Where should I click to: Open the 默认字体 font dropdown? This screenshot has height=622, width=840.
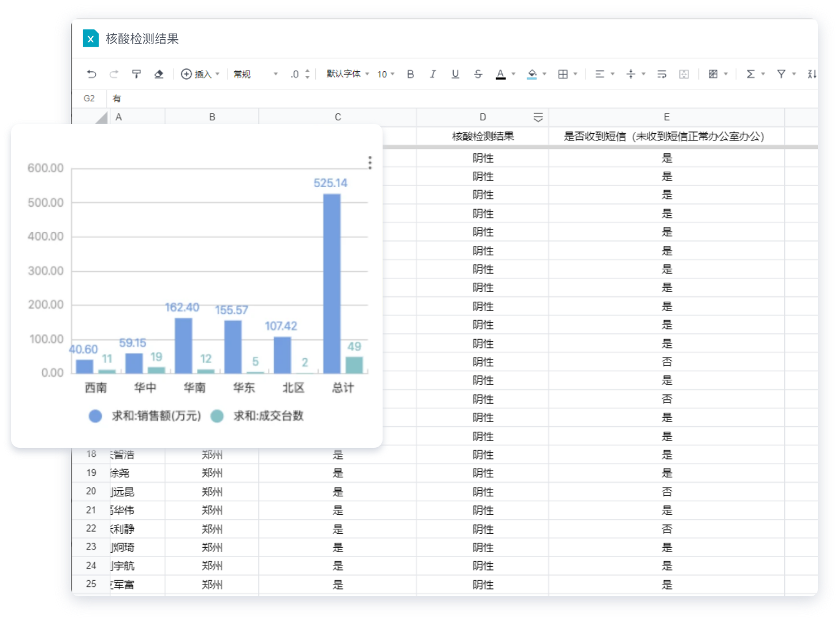click(348, 74)
